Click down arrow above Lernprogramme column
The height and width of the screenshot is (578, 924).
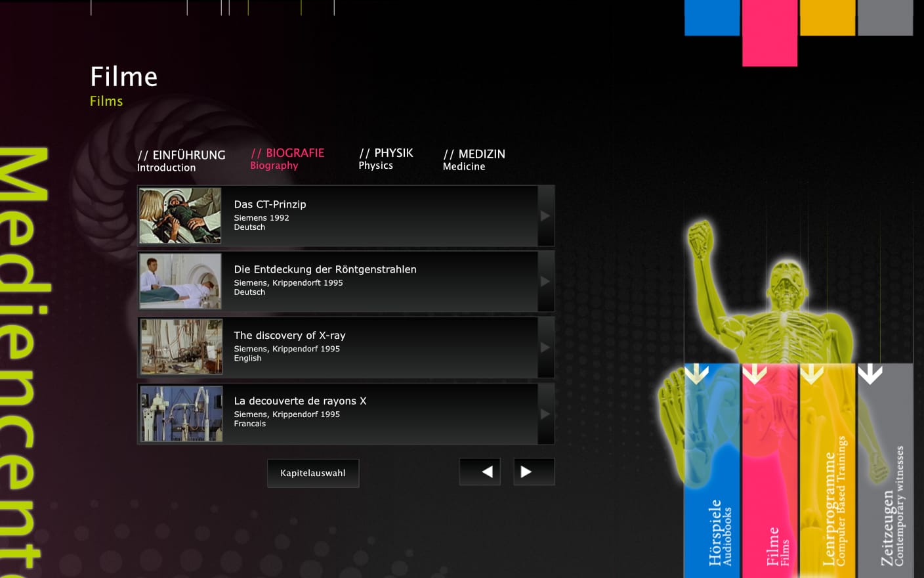812,374
